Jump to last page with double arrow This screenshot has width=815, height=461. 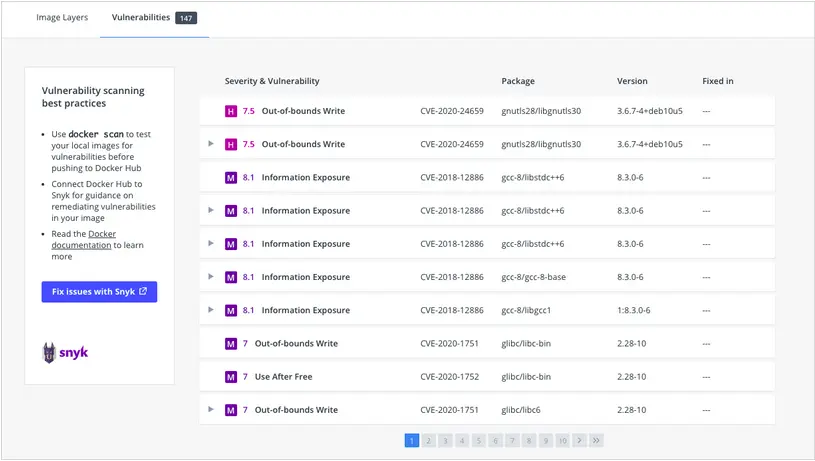pos(596,440)
